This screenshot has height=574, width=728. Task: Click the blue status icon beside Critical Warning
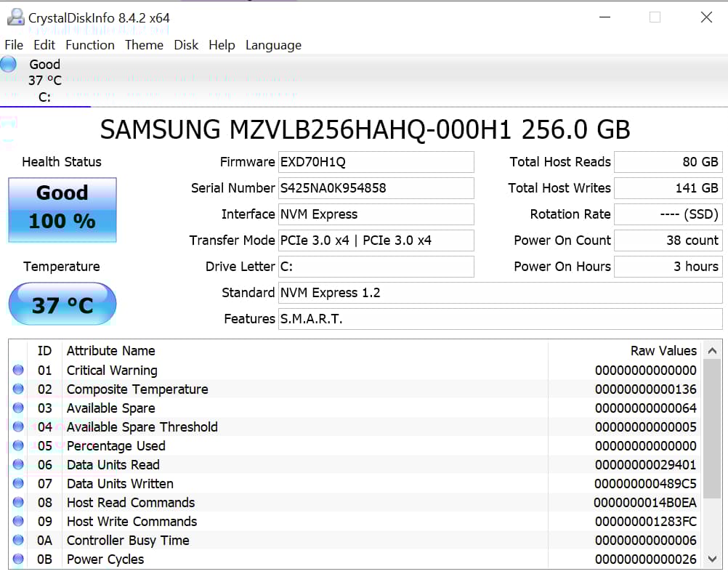tap(18, 370)
